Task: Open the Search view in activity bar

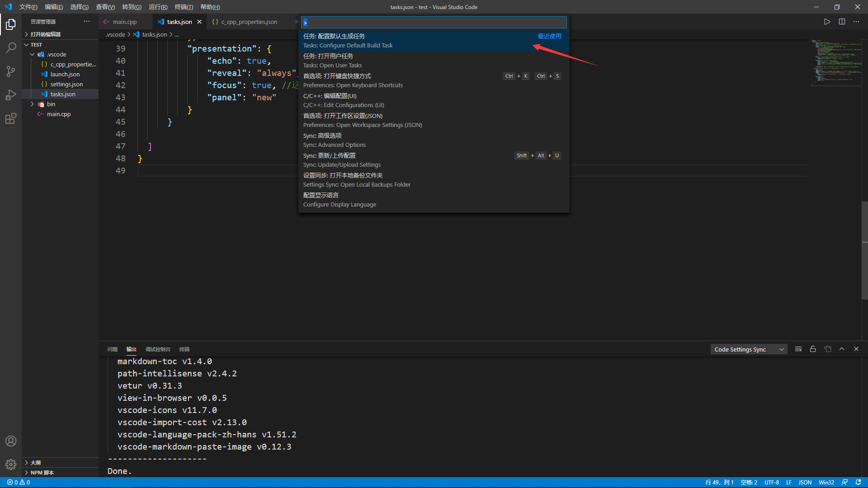Action: point(11,47)
